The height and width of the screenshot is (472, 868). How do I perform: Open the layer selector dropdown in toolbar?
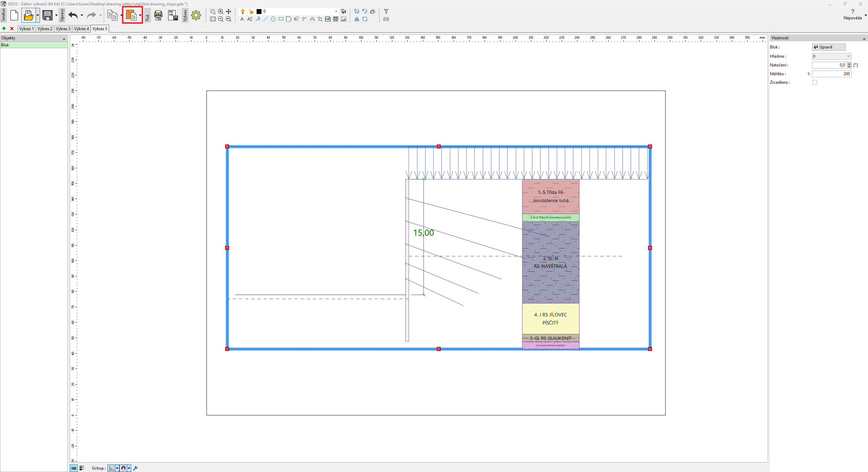click(336, 12)
